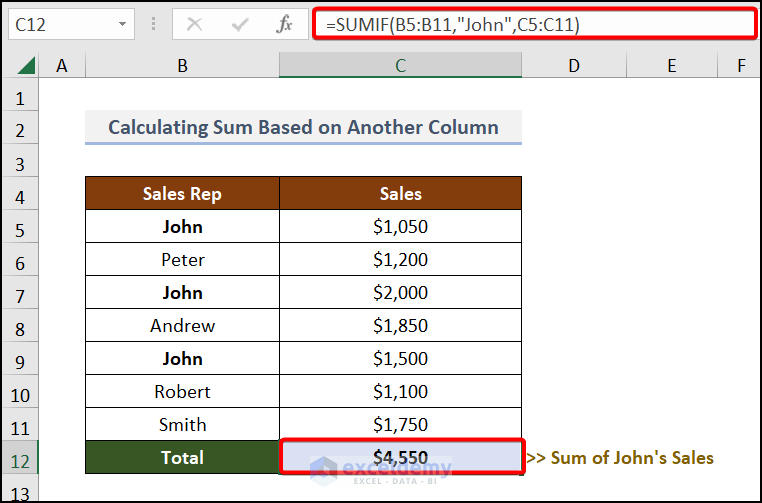Select column D header
762x503 pixels.
coord(573,66)
